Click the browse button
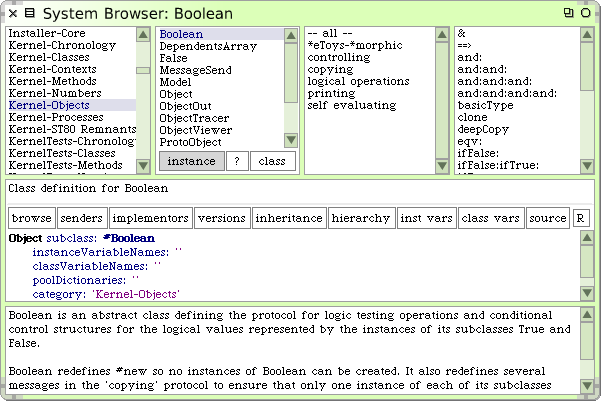Screen dimensions: 601x401 pyautogui.click(x=31, y=217)
